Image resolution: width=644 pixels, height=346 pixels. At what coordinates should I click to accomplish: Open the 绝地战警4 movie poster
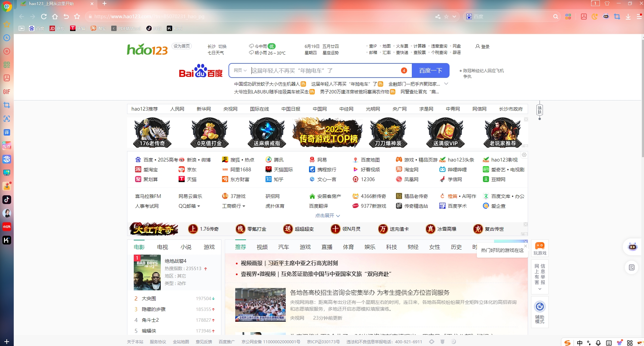pyautogui.click(x=147, y=272)
